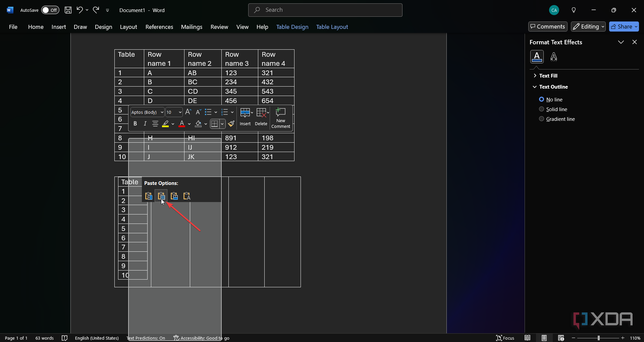This screenshot has width=644, height=342.
Task: Click in the Search box
Action: tap(325, 10)
